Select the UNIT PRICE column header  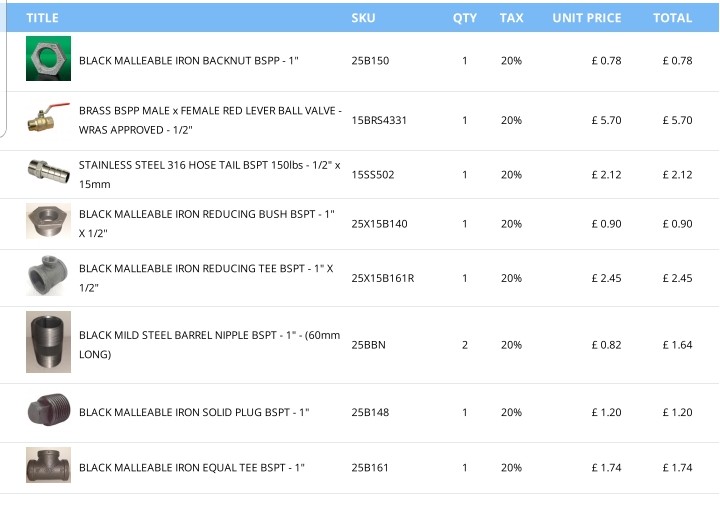coord(587,18)
